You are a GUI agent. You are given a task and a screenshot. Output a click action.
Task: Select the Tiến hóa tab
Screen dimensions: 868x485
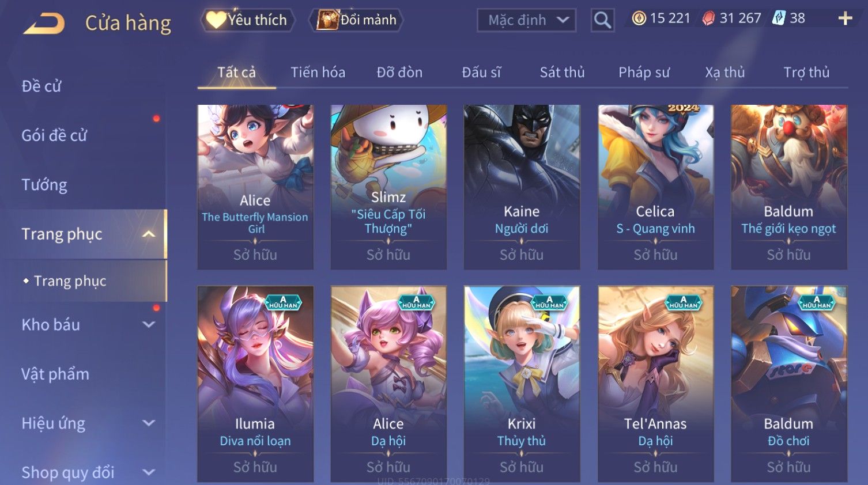click(x=318, y=72)
